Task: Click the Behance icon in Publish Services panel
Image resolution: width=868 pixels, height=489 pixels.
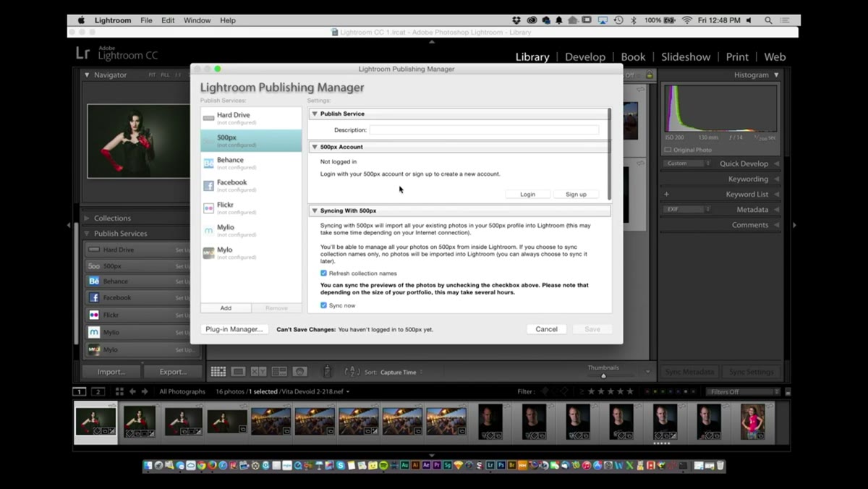Action: click(x=94, y=281)
